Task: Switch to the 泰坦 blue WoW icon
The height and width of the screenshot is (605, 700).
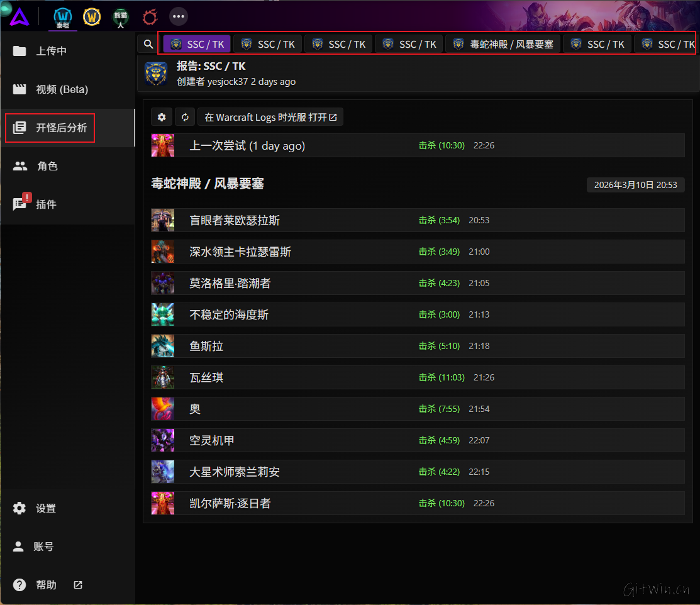Action: [62, 17]
